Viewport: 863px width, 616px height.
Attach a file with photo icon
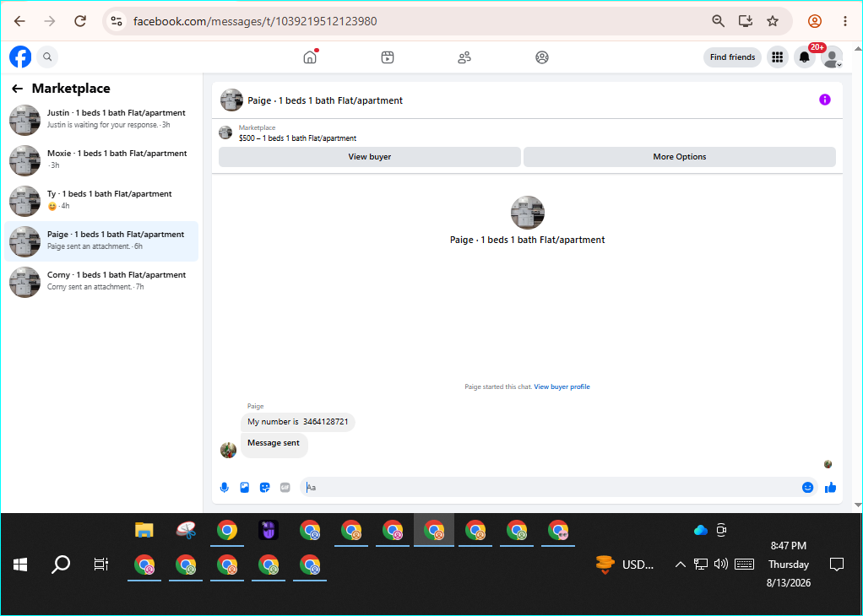(244, 487)
